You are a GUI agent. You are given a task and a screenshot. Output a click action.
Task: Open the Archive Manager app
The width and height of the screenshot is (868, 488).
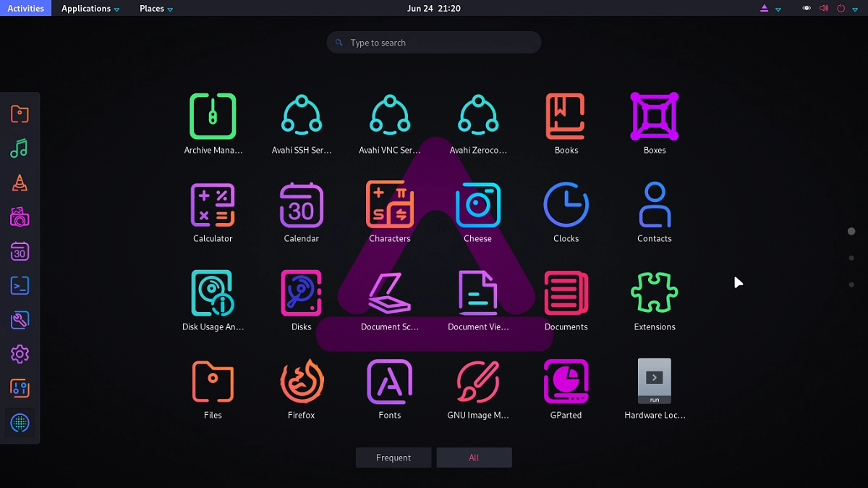(213, 117)
